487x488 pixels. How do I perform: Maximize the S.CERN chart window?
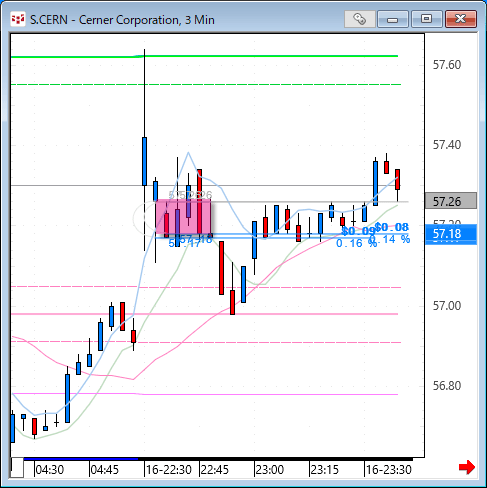pos(426,19)
